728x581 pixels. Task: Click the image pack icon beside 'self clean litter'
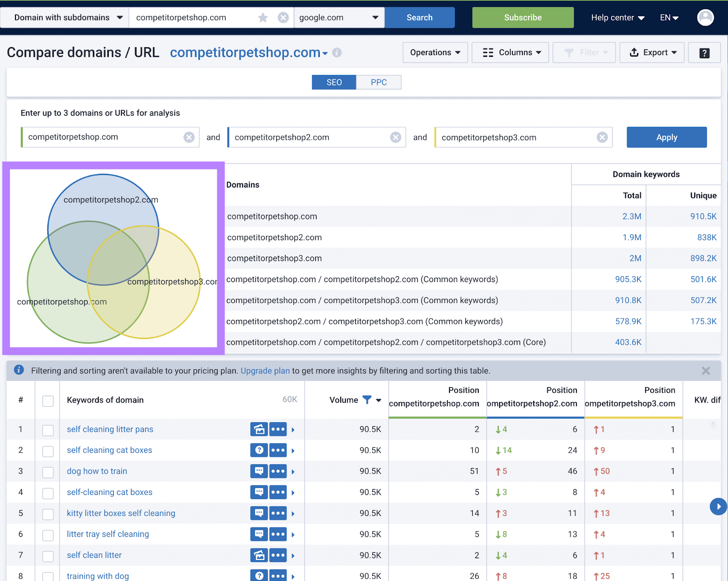[258, 555]
